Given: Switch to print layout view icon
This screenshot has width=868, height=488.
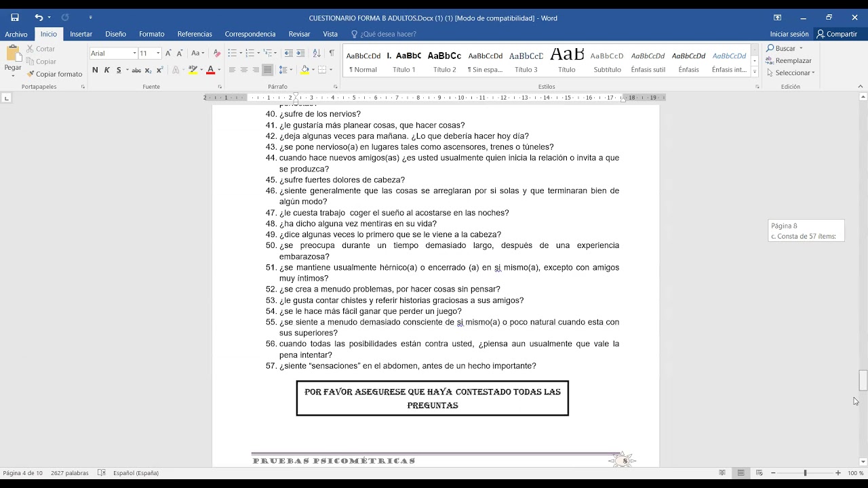Looking at the screenshot, I should point(741,472).
